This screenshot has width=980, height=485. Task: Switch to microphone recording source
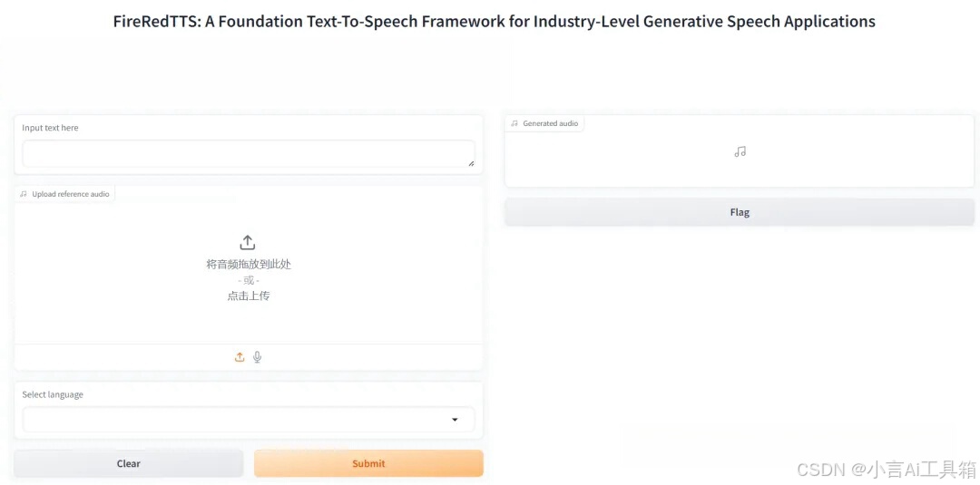pos(257,357)
